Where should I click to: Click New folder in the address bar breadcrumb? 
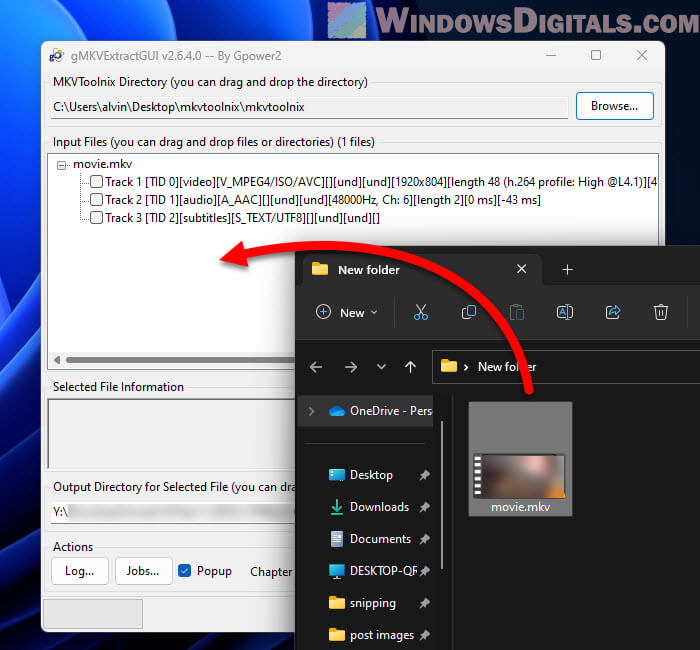tap(507, 367)
